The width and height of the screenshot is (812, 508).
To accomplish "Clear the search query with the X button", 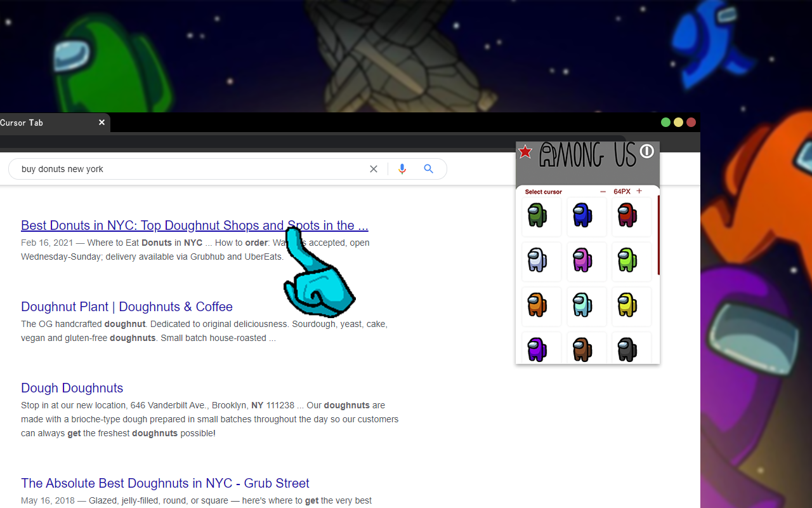I will tap(374, 168).
